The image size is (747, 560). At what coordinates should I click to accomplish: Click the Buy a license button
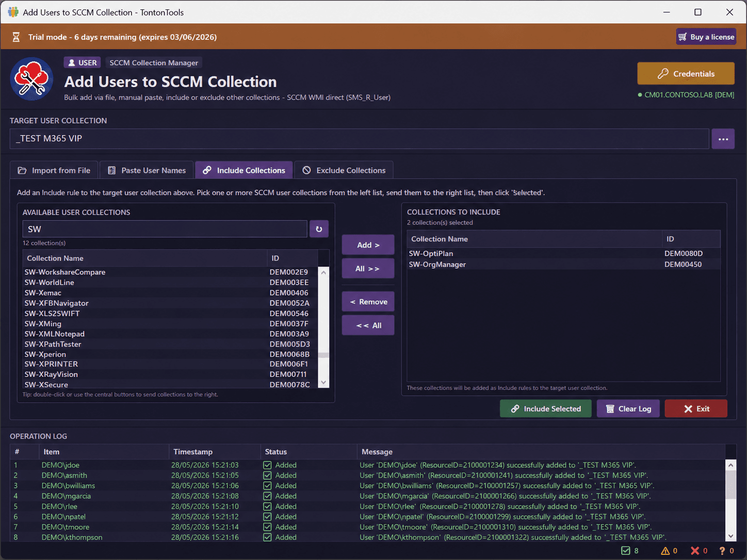click(706, 37)
